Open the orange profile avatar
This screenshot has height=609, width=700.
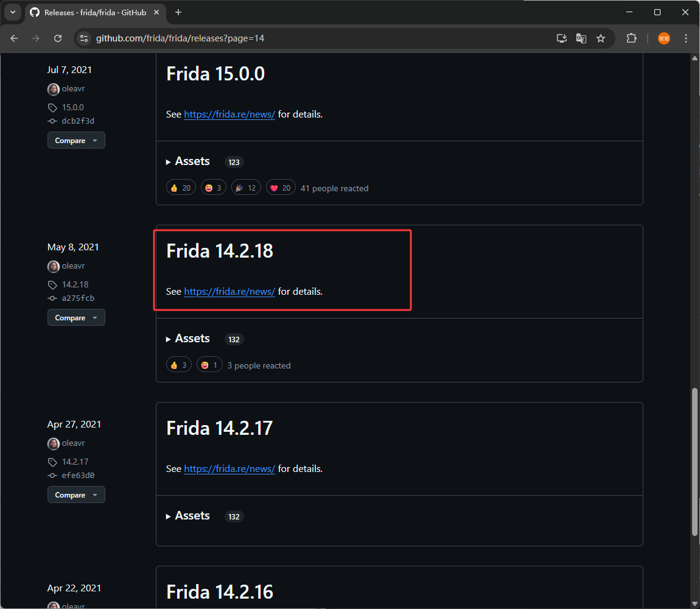tap(664, 38)
